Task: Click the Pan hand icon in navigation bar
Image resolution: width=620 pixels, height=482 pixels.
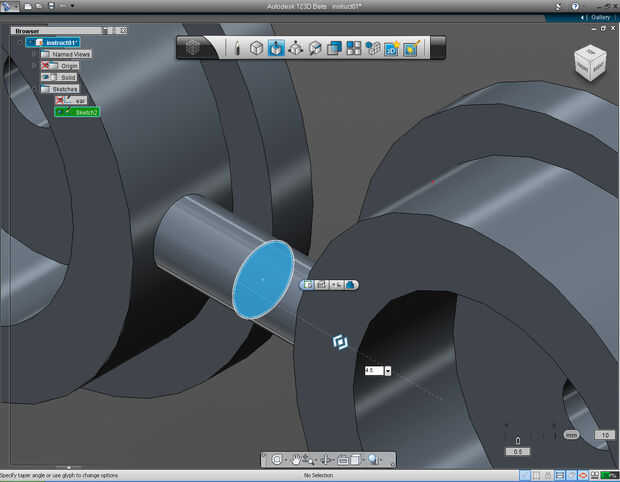Action: click(x=297, y=460)
